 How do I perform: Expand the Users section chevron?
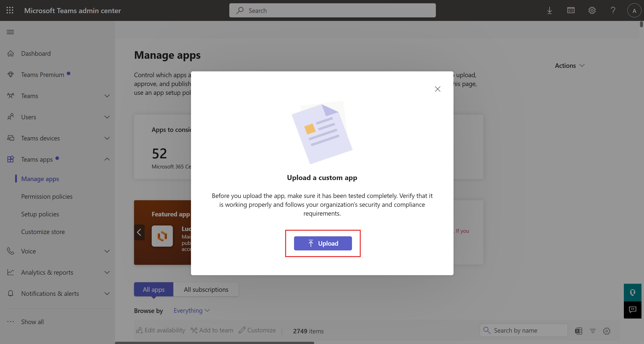coord(107,117)
